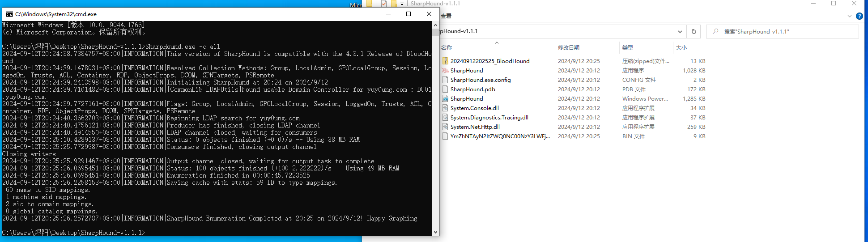This screenshot has height=242, width=868.
Task: Click the cmd scrollbar up arrow
Action: pos(435,25)
